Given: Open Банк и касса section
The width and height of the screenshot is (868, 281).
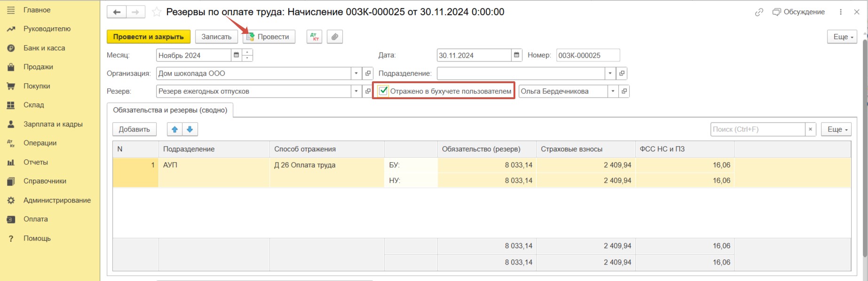Looking at the screenshot, I should pos(44,48).
